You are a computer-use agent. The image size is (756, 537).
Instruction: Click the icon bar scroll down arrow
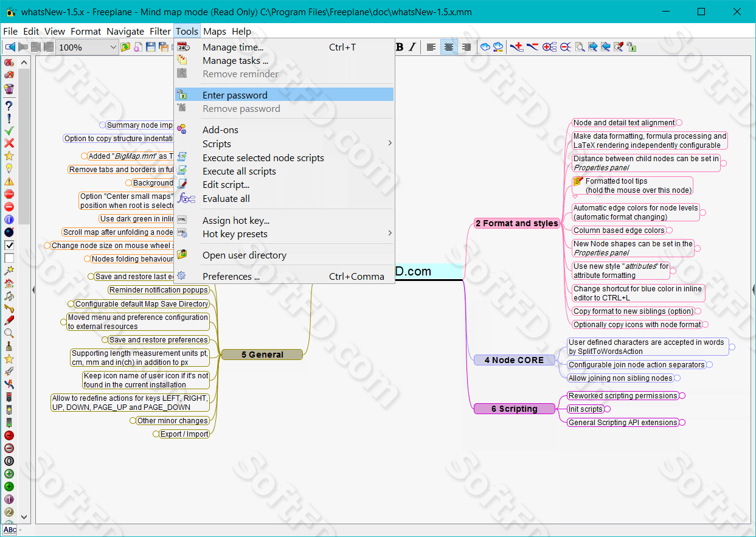coord(24,517)
